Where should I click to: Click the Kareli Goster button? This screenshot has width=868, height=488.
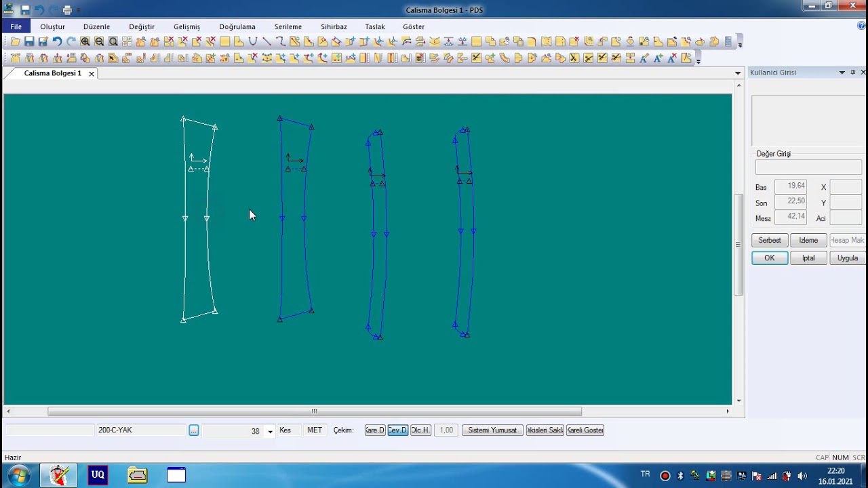click(585, 430)
